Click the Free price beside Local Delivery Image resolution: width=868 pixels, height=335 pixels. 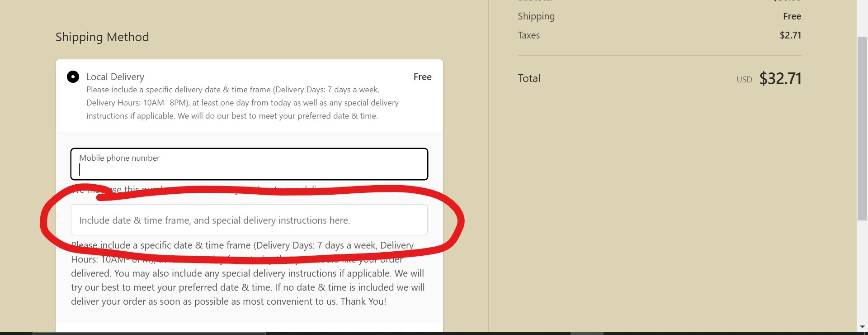point(422,77)
